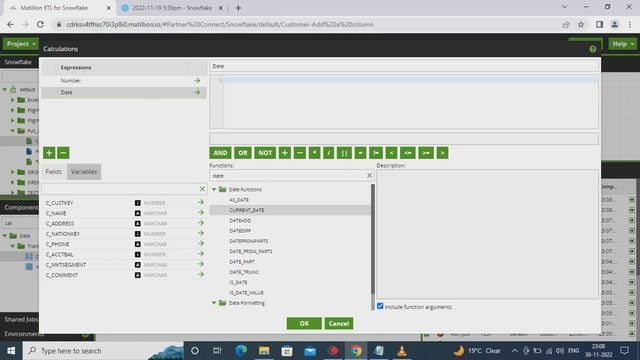
Task: Collapse the default tree node
Action: (5, 89)
